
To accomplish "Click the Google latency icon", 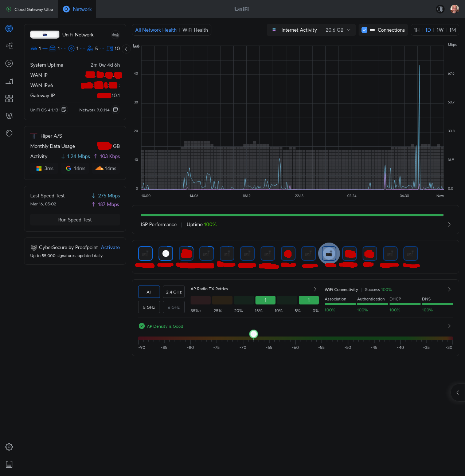I will (x=68, y=168).
